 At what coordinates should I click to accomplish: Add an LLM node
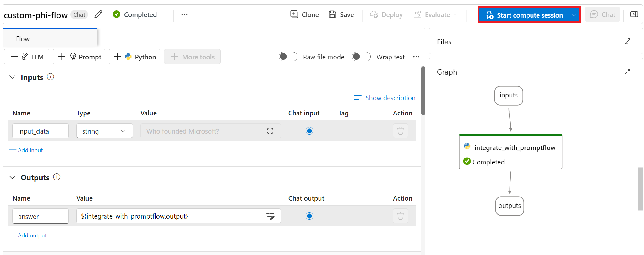click(27, 57)
